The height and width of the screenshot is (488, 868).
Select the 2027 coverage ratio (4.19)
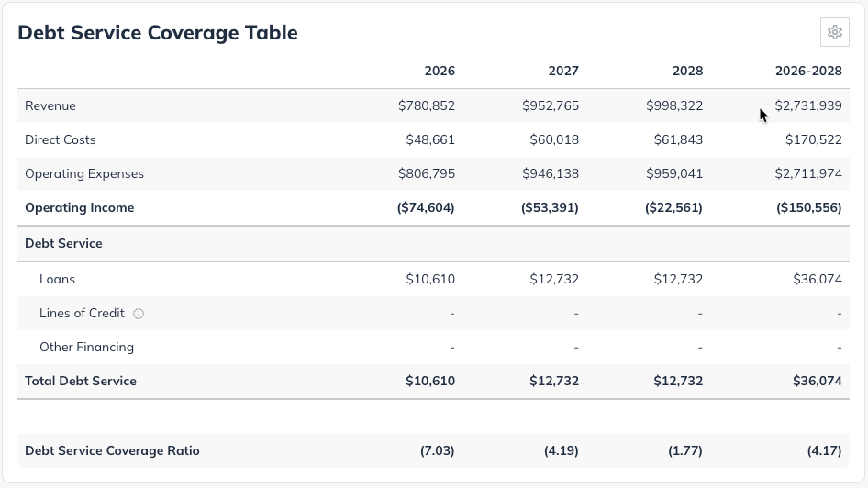point(562,450)
